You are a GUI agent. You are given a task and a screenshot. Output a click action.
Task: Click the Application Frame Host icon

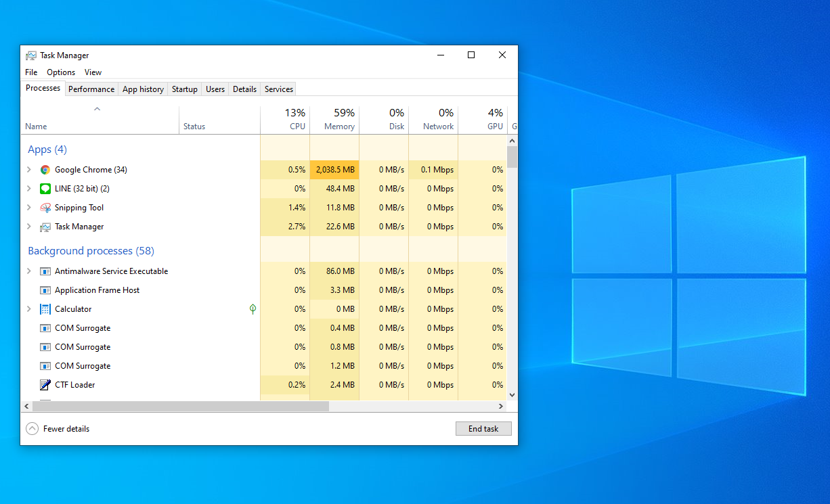point(45,290)
